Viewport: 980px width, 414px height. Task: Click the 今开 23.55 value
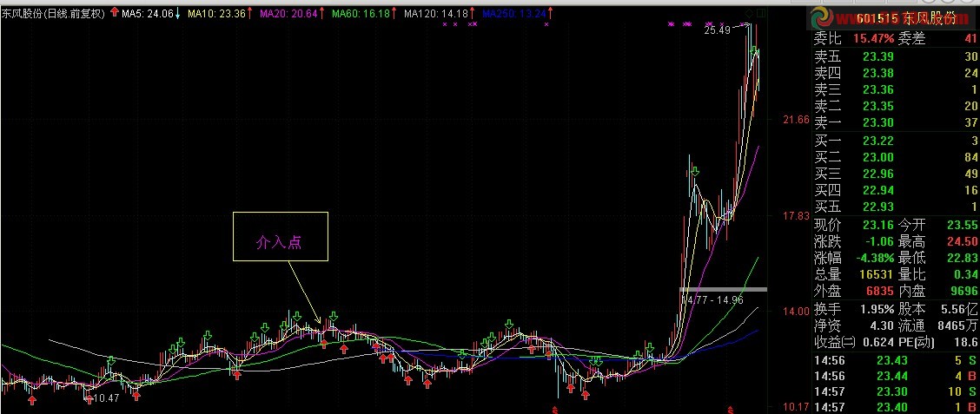[x=962, y=225]
